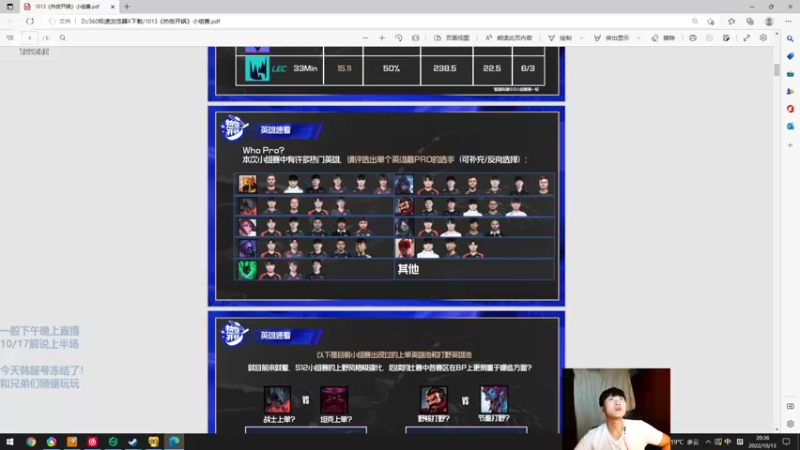
Task: Click the LEC league logo in table
Action: [257, 68]
